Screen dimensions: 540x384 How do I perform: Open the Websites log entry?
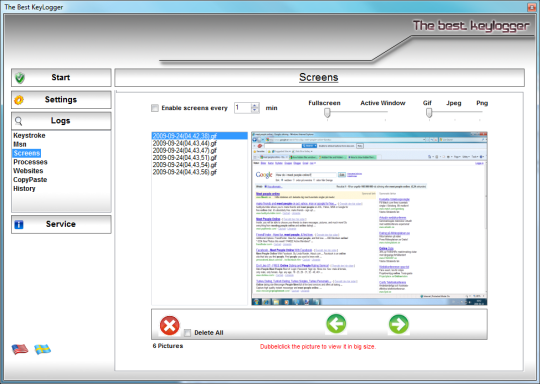(x=28, y=171)
